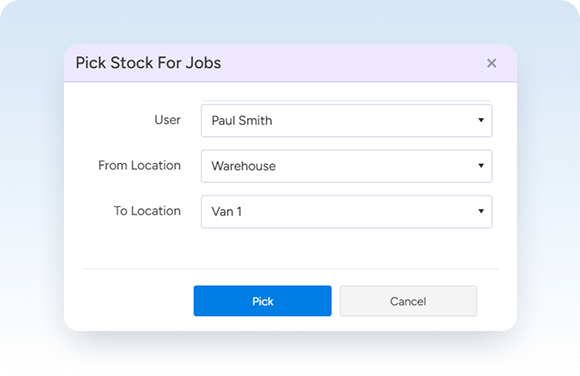Open the From Location dropdown showing Warehouse
The height and width of the screenshot is (376, 580).
coord(346,166)
